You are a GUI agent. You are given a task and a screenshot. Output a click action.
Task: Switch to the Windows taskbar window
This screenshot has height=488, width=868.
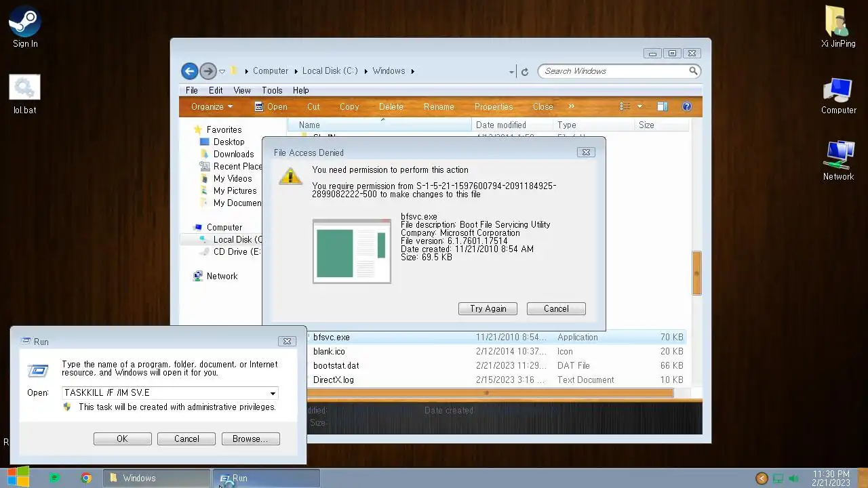(156, 478)
